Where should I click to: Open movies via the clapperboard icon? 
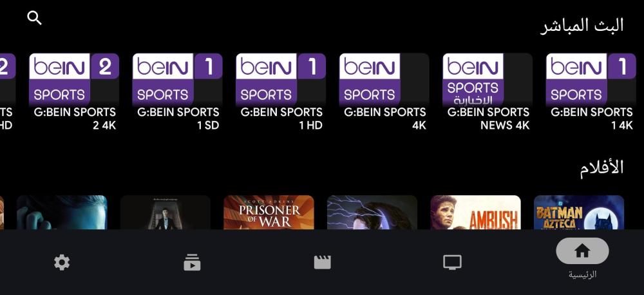(x=323, y=262)
